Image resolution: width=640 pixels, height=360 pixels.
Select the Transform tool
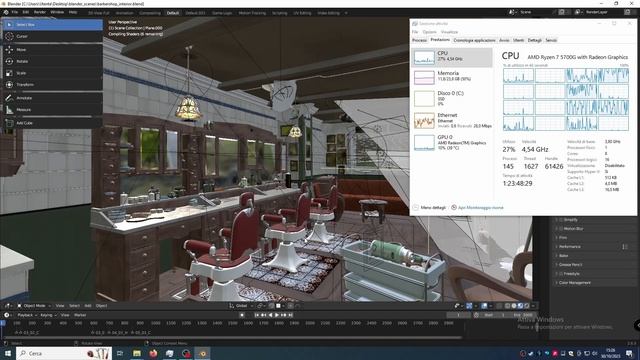coord(53,84)
